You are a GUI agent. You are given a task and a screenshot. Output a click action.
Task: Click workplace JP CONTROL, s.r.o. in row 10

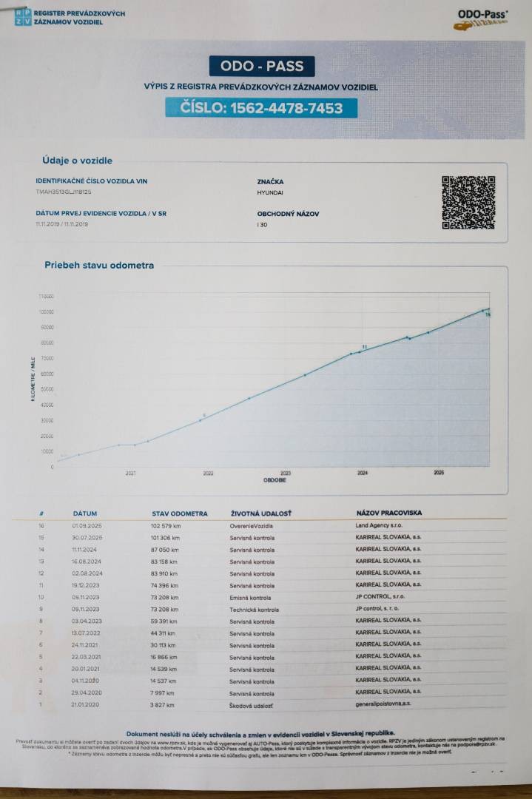[x=380, y=596]
